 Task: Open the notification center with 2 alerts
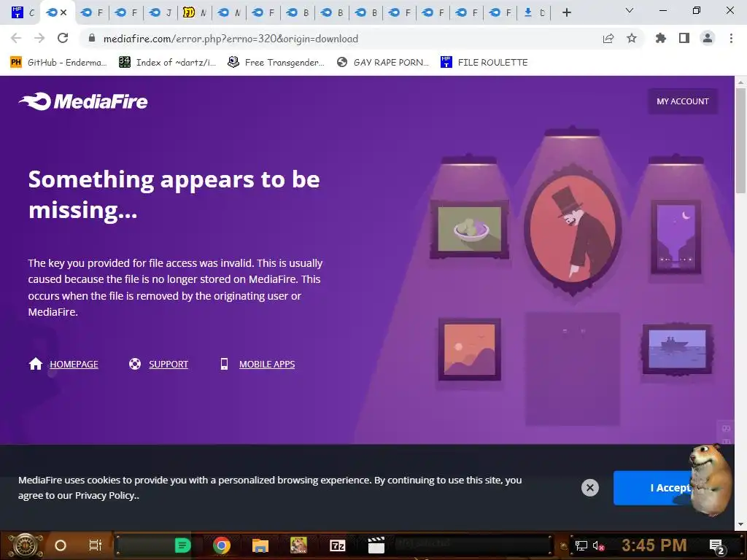717,546
